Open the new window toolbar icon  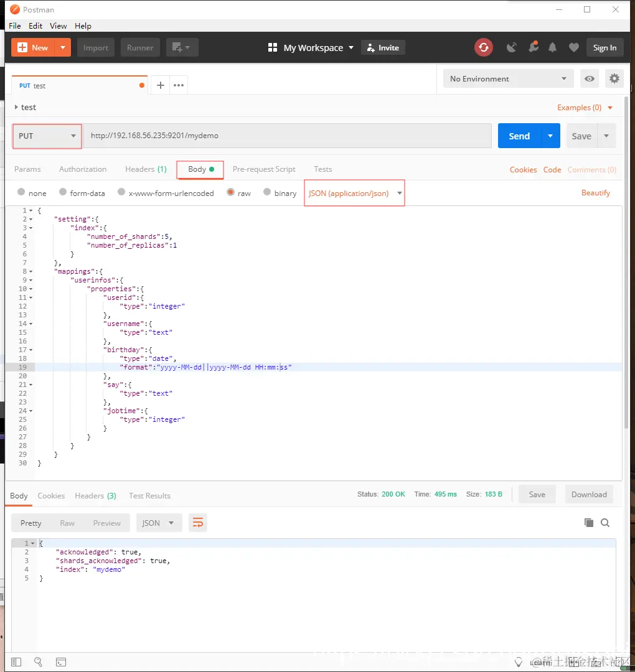(x=181, y=47)
